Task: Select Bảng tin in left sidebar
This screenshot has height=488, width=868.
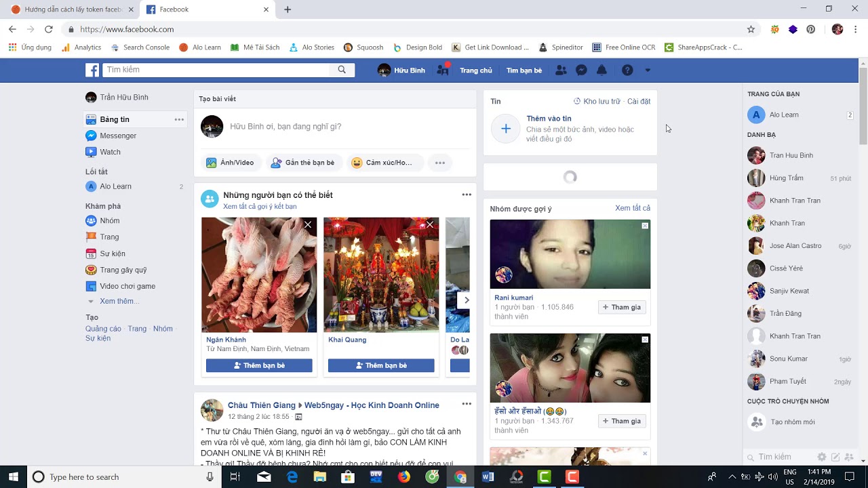Action: [135, 119]
